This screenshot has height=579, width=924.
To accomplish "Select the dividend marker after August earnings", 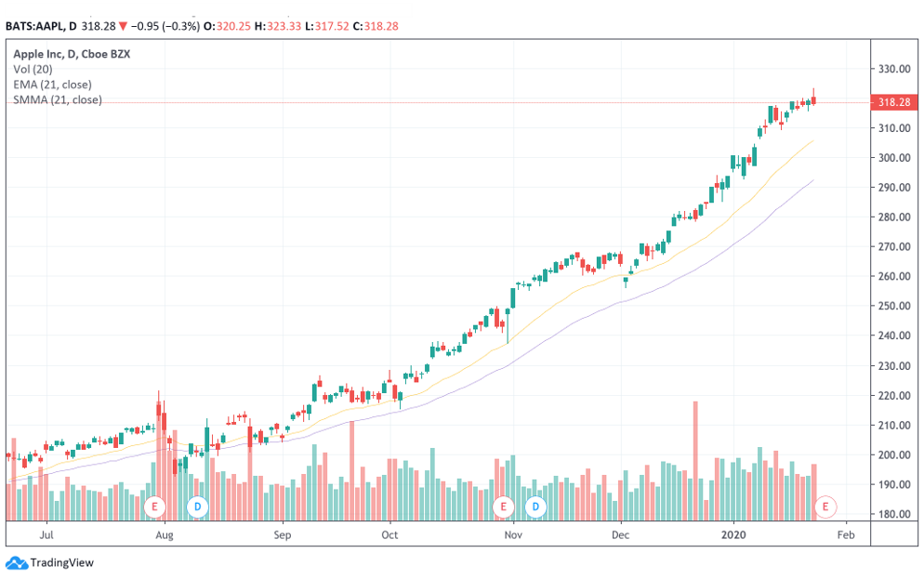I will [x=196, y=507].
